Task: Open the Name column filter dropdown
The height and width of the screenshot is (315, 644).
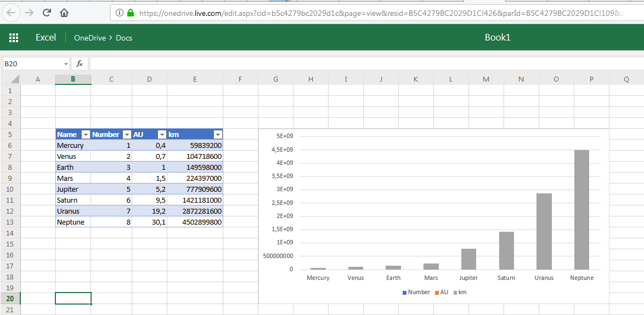Action: click(85, 135)
